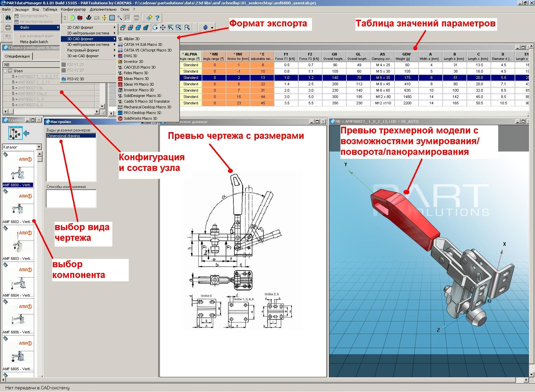Viewport: 535px width, 392px height.
Task: Click the ALPHA column header in table
Action: point(191,56)
